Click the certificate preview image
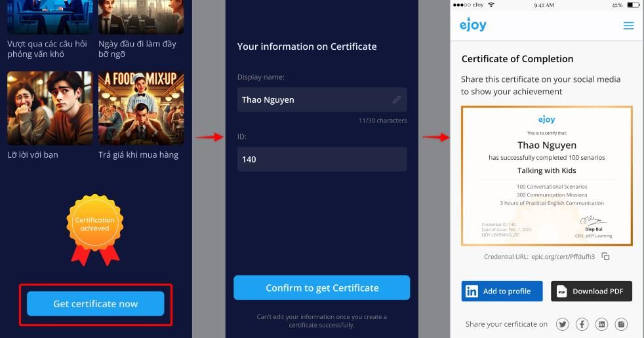 coord(546,176)
